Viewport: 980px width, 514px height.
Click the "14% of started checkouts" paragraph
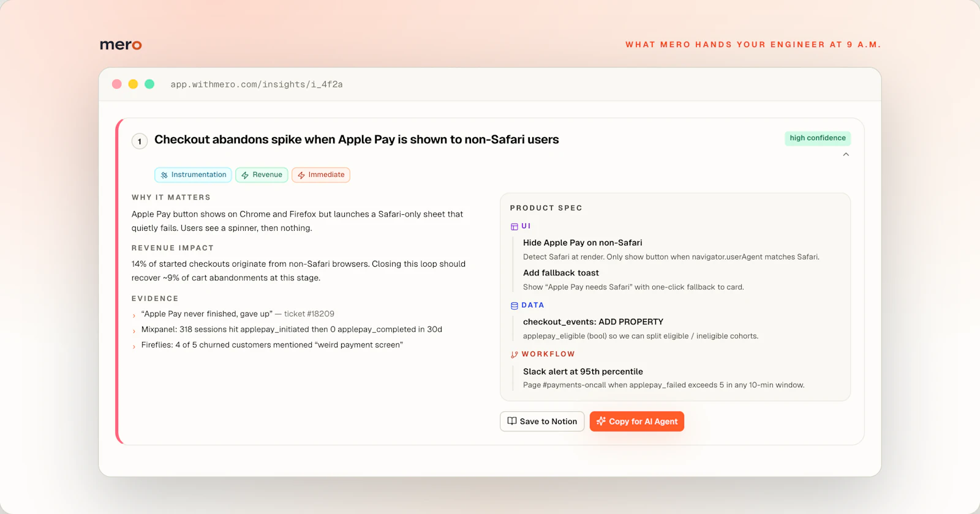298,271
